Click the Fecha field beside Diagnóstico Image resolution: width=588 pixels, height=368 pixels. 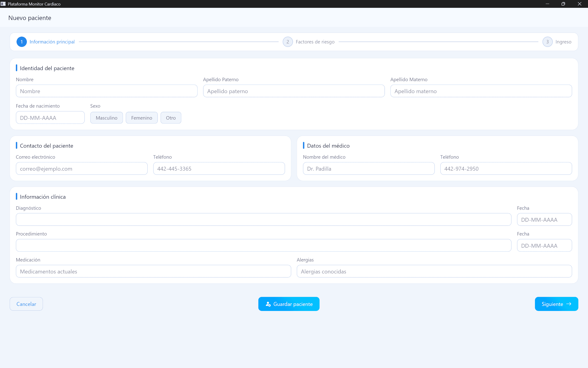(545, 219)
